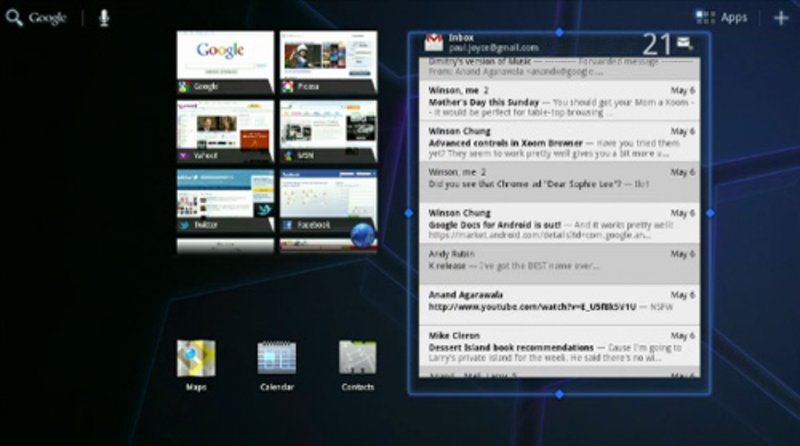Open email 'Google Docs for Android is out!'
Image resolution: width=800 pixels, height=446 pixels.
(559, 224)
